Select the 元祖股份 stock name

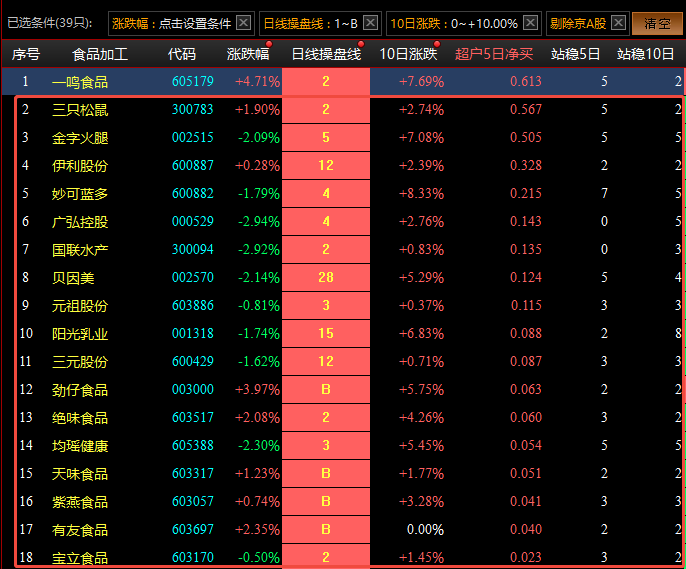[x=80, y=305]
